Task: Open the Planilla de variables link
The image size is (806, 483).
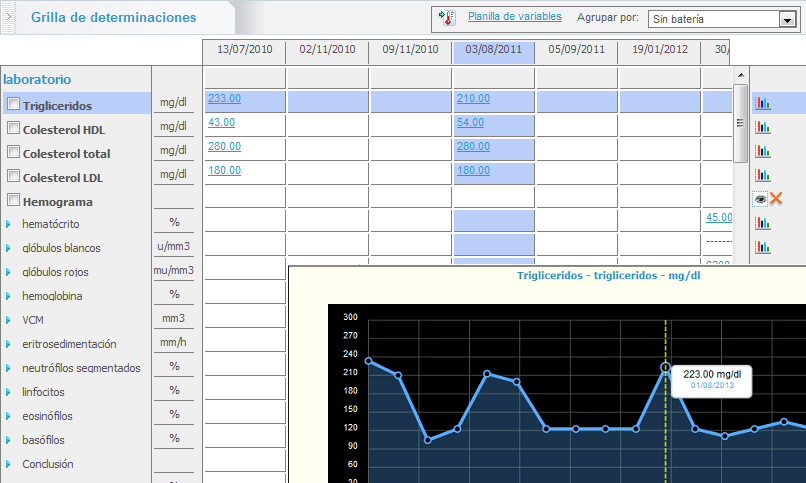Action: (x=515, y=17)
